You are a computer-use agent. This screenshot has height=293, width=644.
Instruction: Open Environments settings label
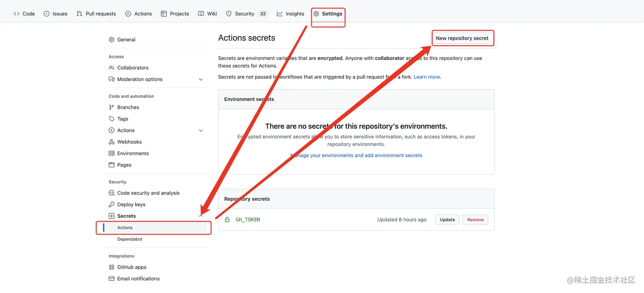(133, 153)
